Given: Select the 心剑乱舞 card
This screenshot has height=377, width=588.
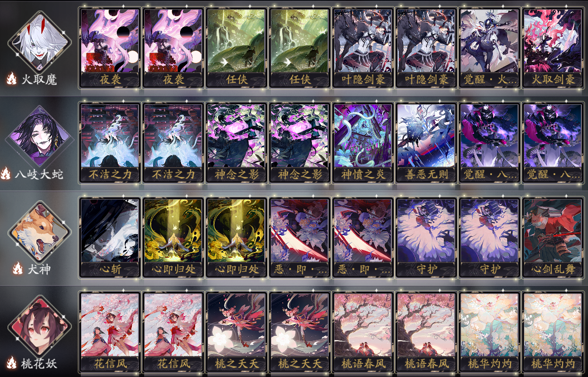Looking at the screenshot, I should [552, 237].
